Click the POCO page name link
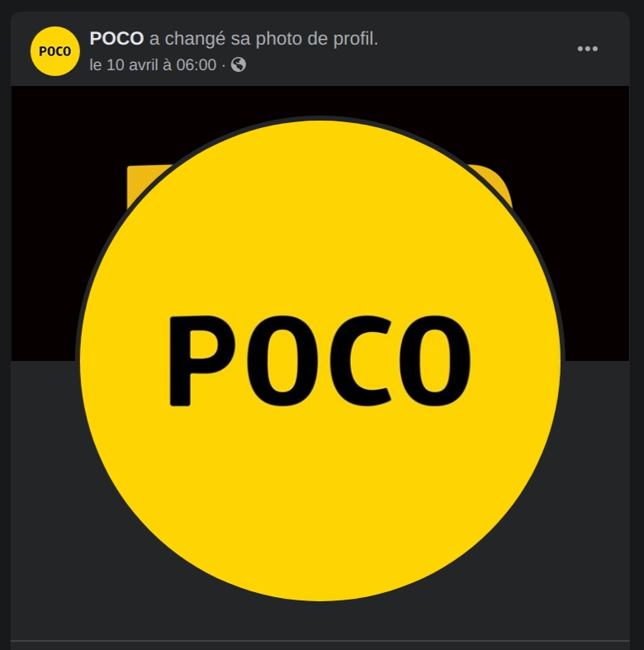The height and width of the screenshot is (650, 644). (x=116, y=39)
